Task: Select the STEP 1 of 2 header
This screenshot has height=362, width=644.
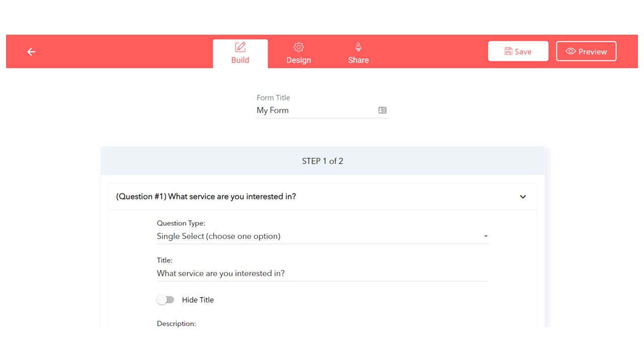Action: [322, 161]
